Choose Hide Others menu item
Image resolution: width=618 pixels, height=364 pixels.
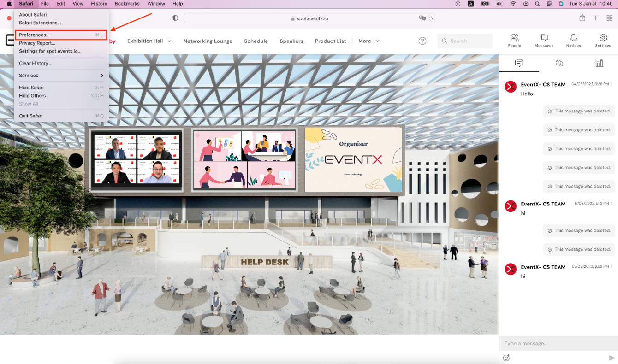[61, 96]
